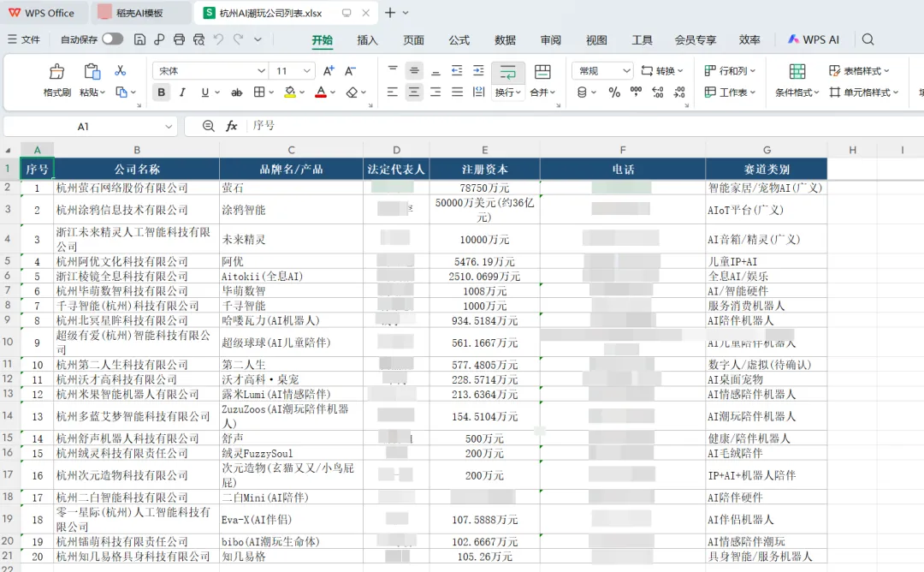Click the WPS AI button
The image size is (924, 572).
click(x=814, y=39)
